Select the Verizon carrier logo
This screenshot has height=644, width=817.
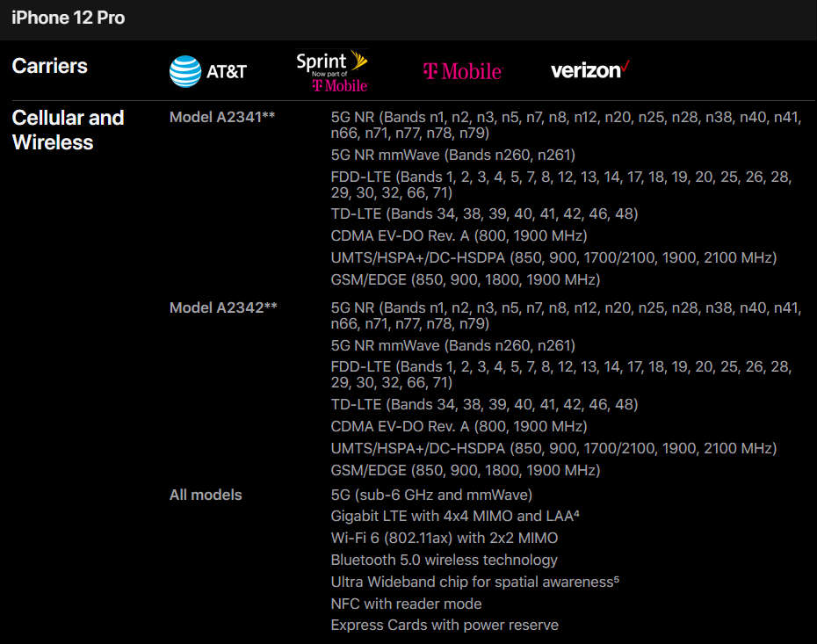click(590, 69)
